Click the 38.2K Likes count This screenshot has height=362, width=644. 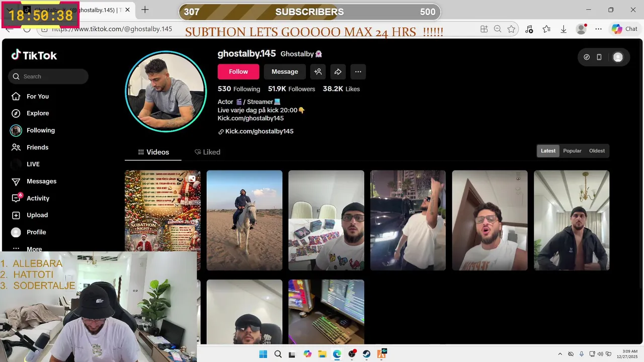[341, 89]
